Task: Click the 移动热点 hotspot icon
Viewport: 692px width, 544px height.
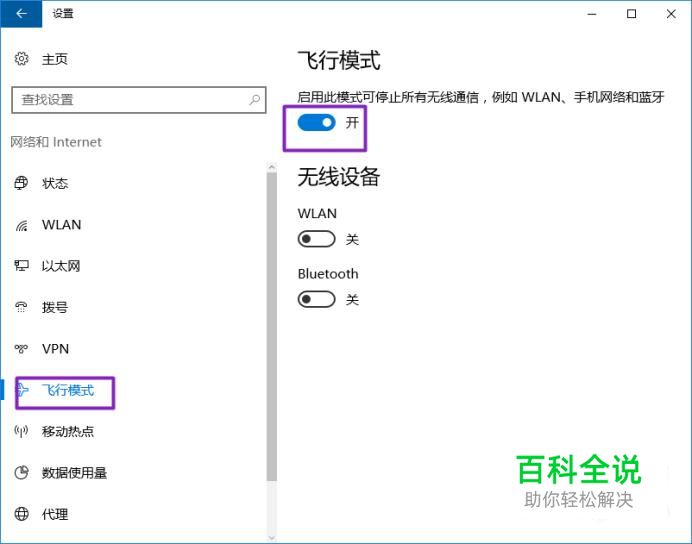Action: click(x=21, y=431)
